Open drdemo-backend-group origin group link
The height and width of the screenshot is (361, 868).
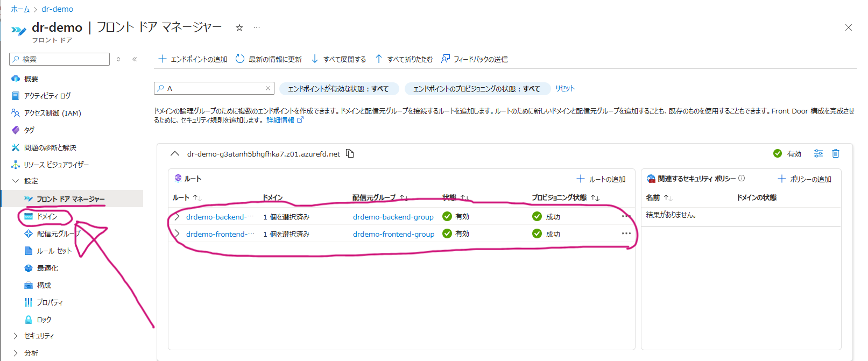click(x=393, y=217)
